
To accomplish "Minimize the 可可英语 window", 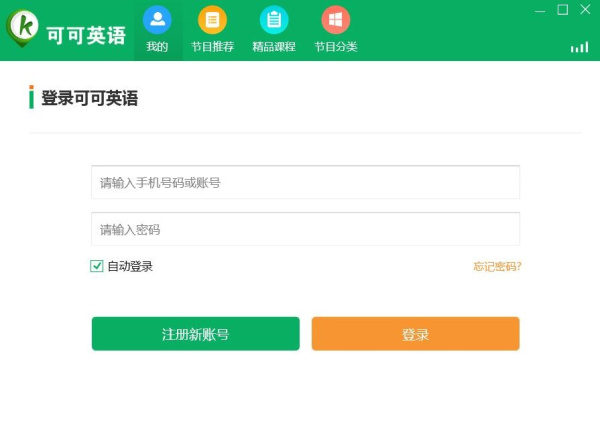I will 540,11.
